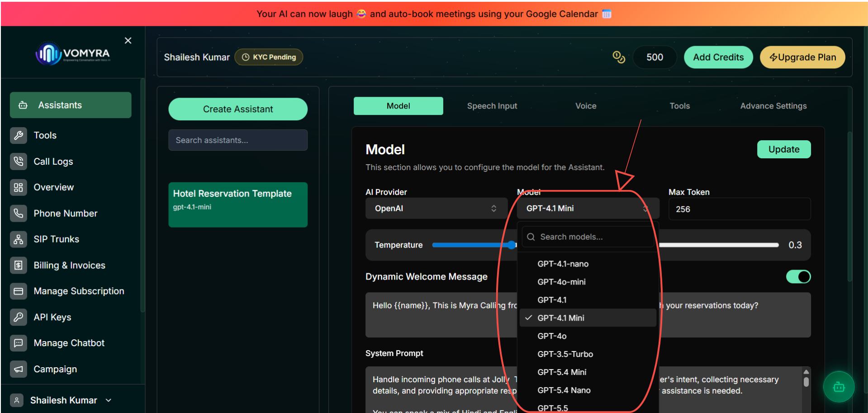This screenshot has width=868, height=413.
Task: Switch to the Speech Input tab
Action: coord(492,106)
